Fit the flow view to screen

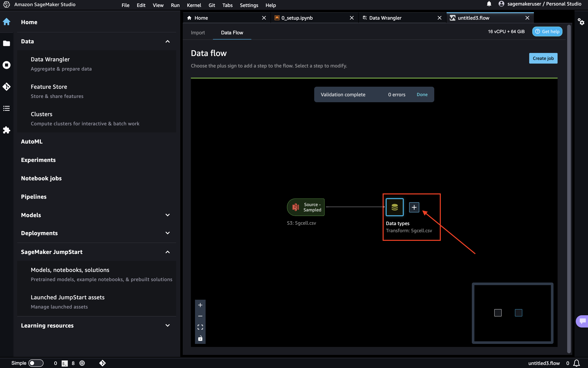pyautogui.click(x=200, y=327)
